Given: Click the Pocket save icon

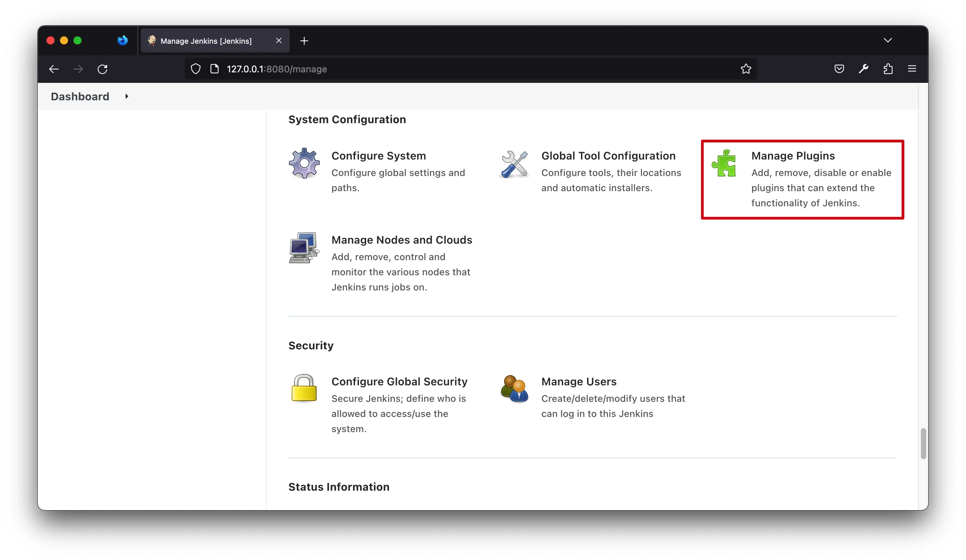Looking at the screenshot, I should coord(839,69).
